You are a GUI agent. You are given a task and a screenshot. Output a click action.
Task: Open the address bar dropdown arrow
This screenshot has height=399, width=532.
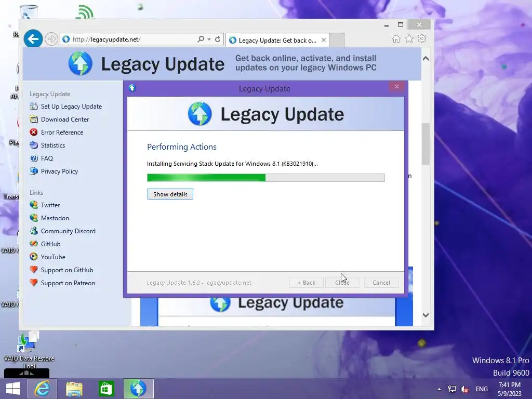tap(209, 39)
